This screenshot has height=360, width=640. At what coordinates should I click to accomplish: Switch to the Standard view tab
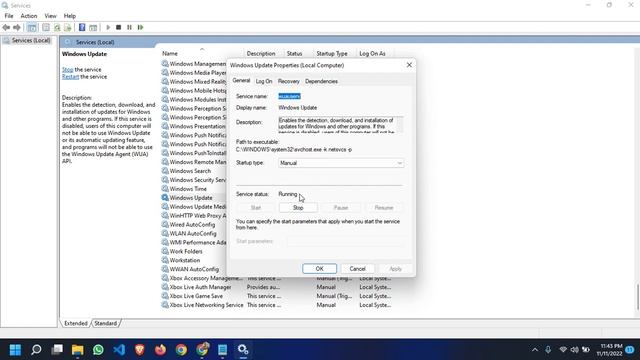[x=106, y=323]
